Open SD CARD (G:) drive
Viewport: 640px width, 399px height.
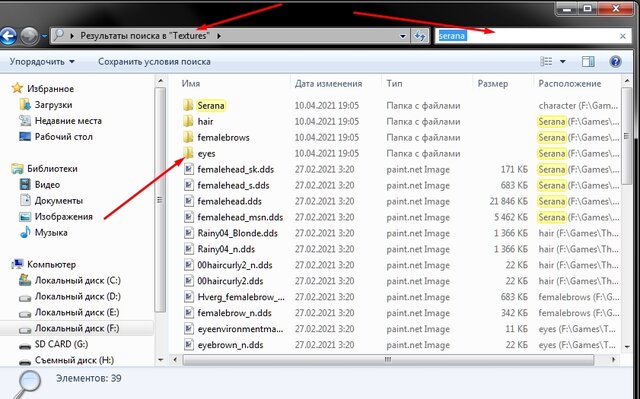[61, 344]
